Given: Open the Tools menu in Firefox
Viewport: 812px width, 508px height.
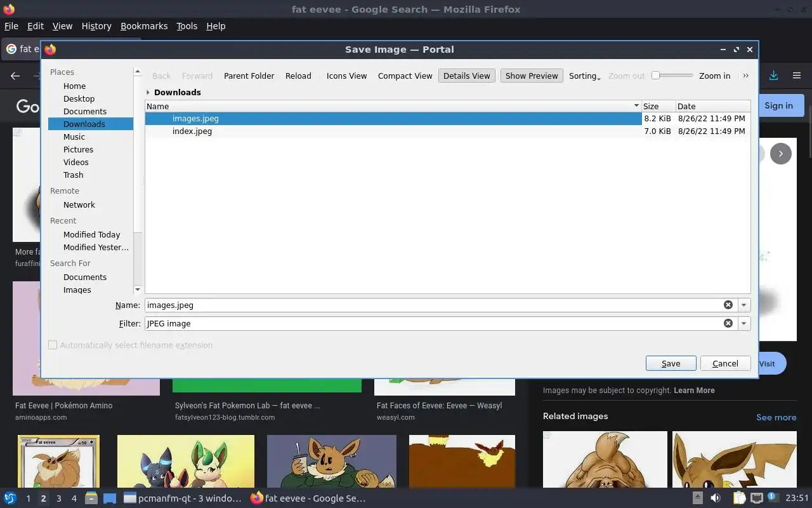Looking at the screenshot, I should (x=187, y=26).
